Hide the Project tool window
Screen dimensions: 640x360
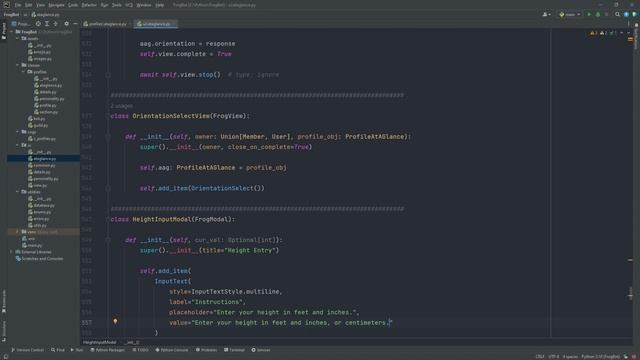76,24
